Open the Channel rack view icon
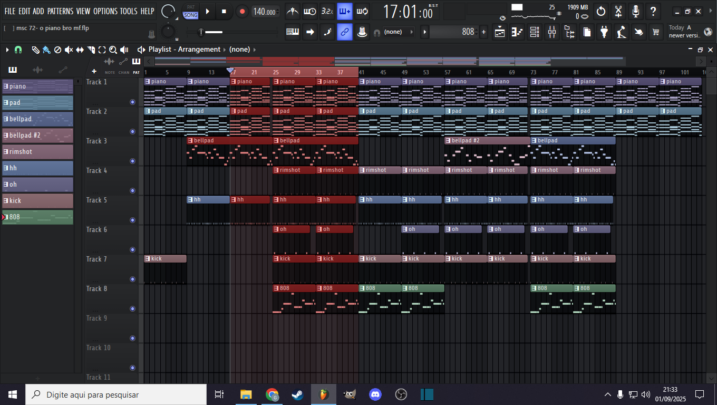 coord(535,32)
